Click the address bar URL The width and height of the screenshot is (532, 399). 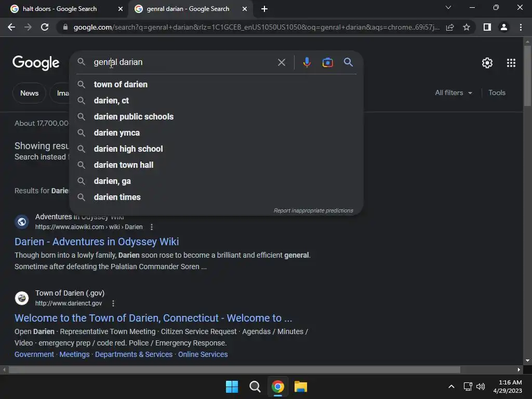(x=257, y=27)
